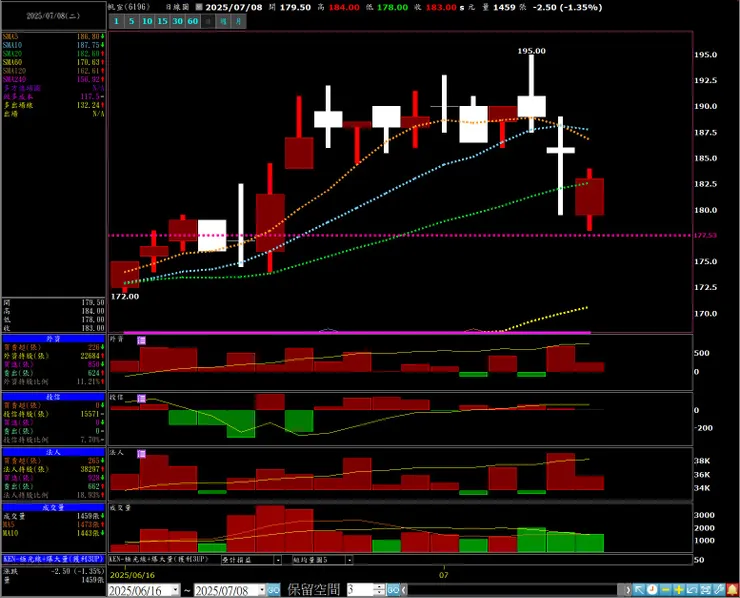Image resolution: width=740 pixels, height=598 pixels.
Task: Switch to 60-minute timeframe
Action: click(x=193, y=21)
